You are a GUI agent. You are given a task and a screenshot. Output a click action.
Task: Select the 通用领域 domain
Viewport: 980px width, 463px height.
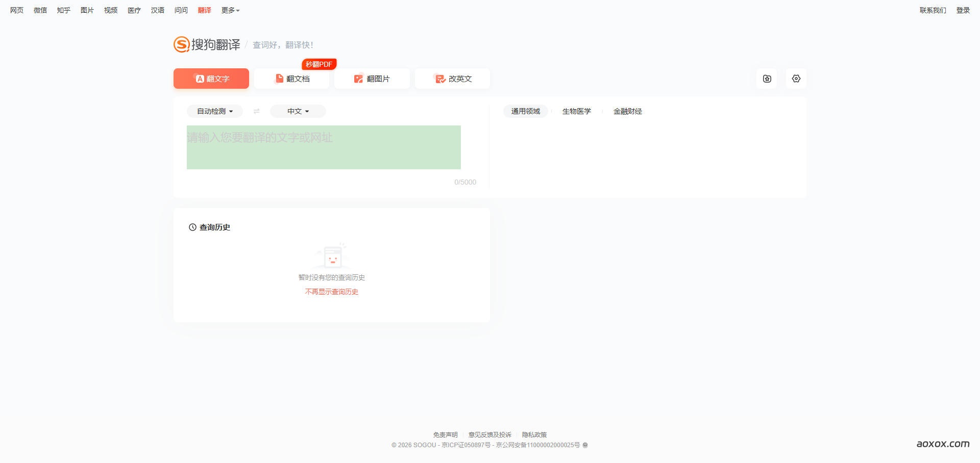pos(526,111)
